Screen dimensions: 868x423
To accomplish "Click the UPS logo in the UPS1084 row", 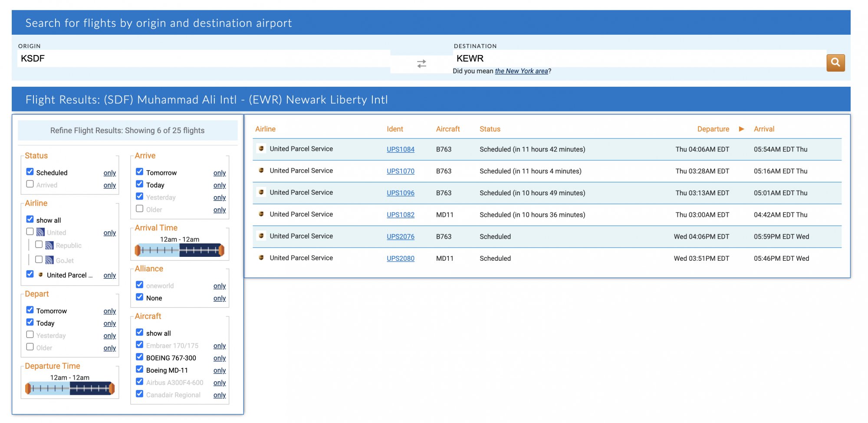I will [x=261, y=148].
